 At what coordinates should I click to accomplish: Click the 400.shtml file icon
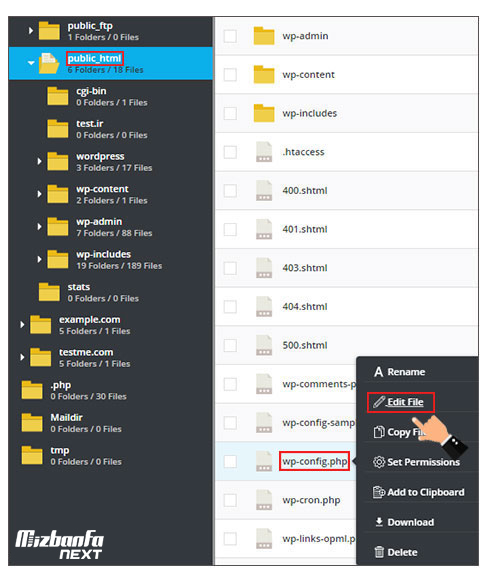click(264, 191)
